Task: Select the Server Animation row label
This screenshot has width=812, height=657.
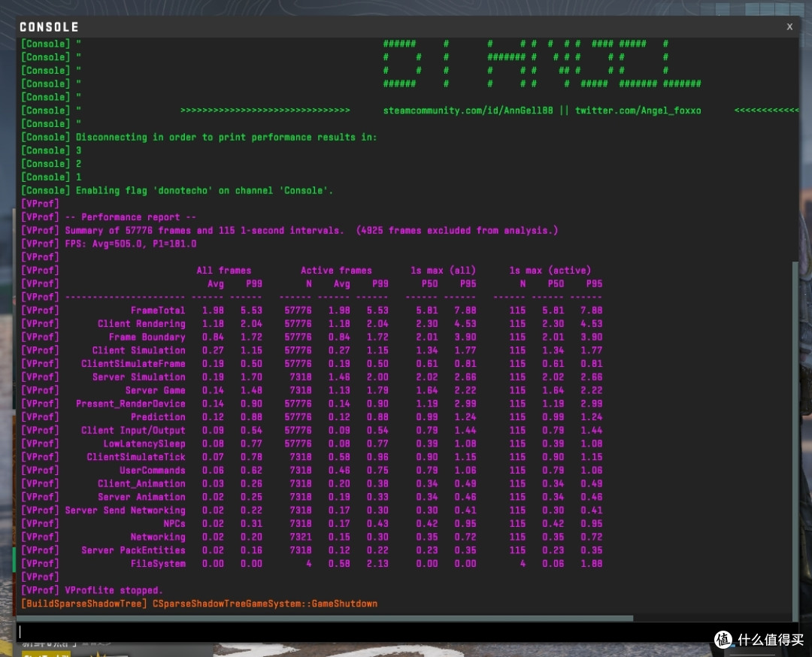Action: [141, 497]
